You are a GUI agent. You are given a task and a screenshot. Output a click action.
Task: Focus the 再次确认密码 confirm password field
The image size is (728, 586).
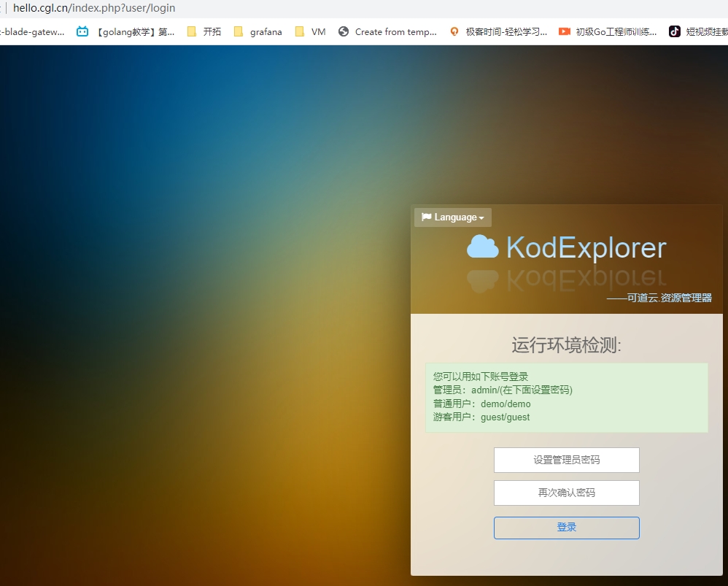[x=566, y=493]
